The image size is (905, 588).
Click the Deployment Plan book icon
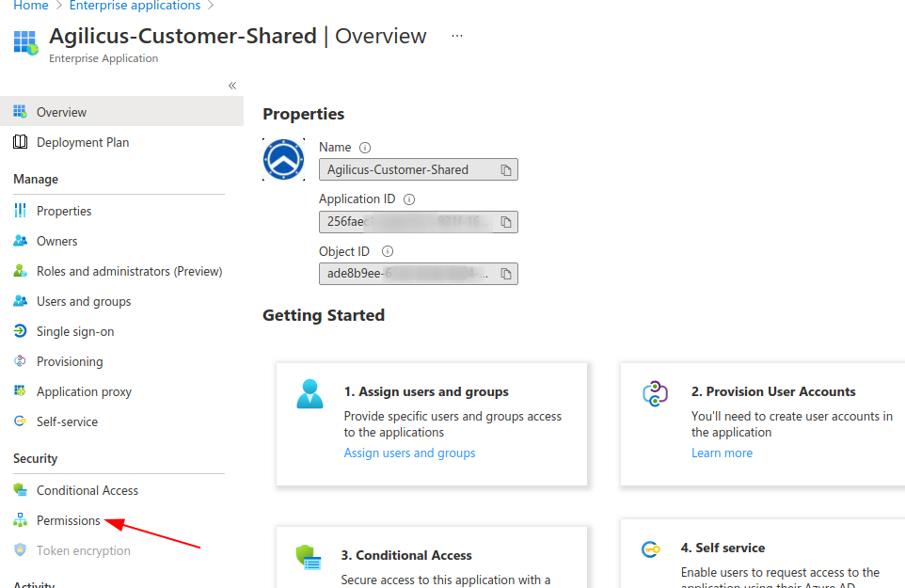tap(20, 142)
